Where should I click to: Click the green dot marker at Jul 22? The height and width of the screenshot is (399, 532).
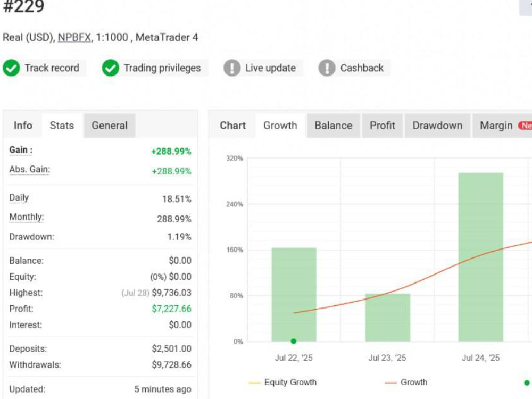tap(294, 341)
